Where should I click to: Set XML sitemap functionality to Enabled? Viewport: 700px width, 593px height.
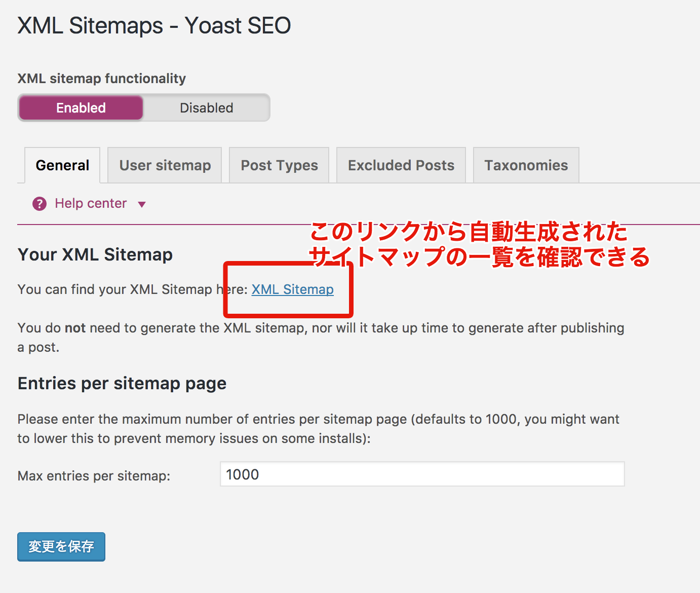click(81, 108)
